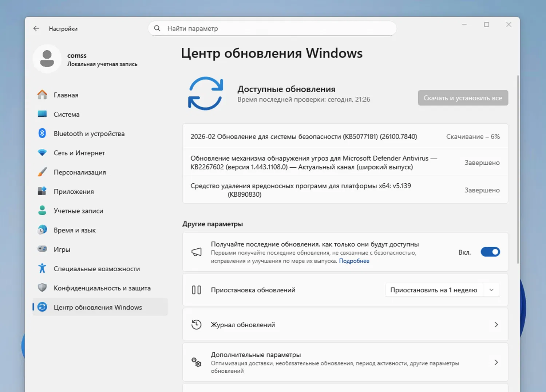
Task: Select Центр обновления Windows in sidebar
Action: point(100,307)
